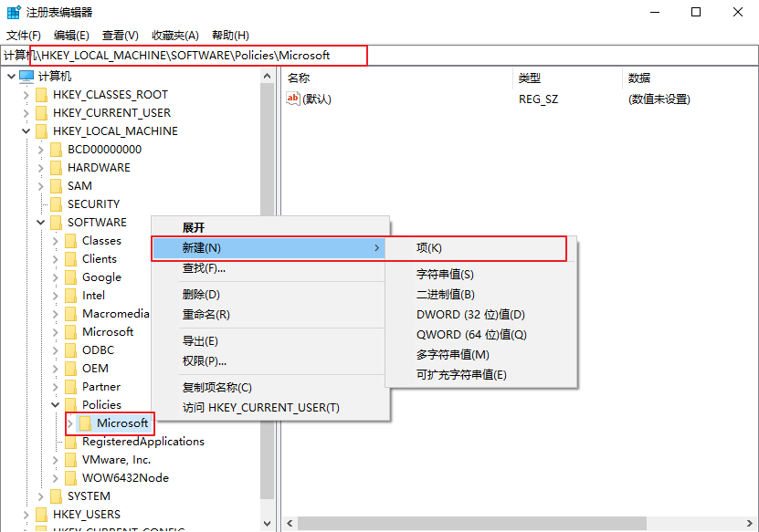Select the computer icon at tree root
Image resolution: width=759 pixels, height=532 pixels.
click(26, 77)
